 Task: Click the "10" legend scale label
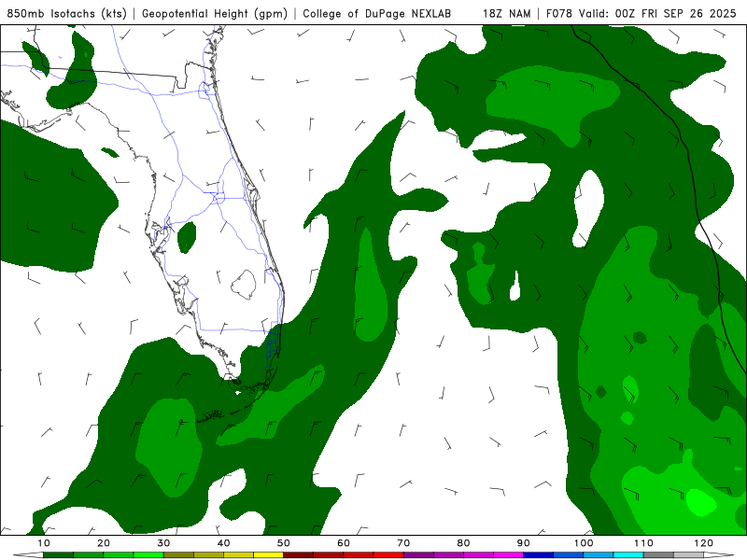(43, 543)
